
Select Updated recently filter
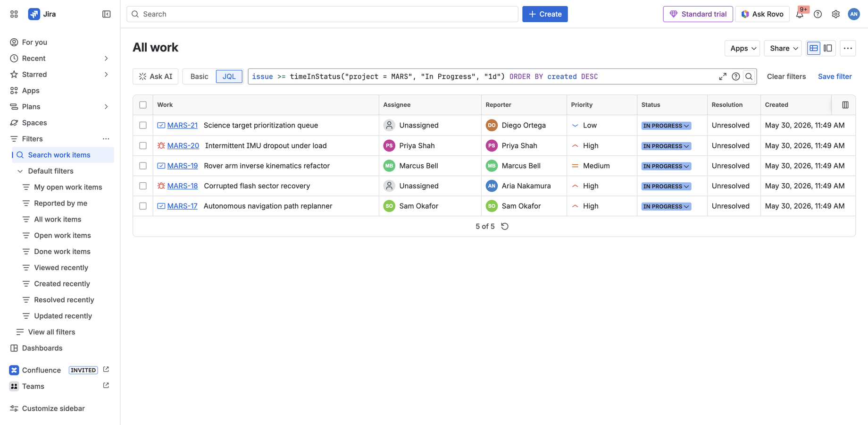63,316
